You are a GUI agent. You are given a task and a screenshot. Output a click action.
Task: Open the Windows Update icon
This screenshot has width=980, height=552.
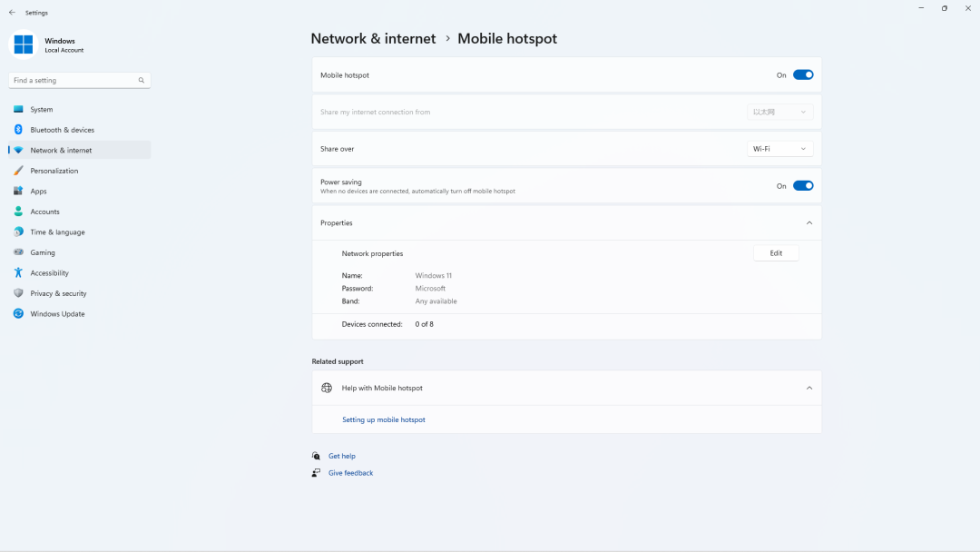click(18, 314)
